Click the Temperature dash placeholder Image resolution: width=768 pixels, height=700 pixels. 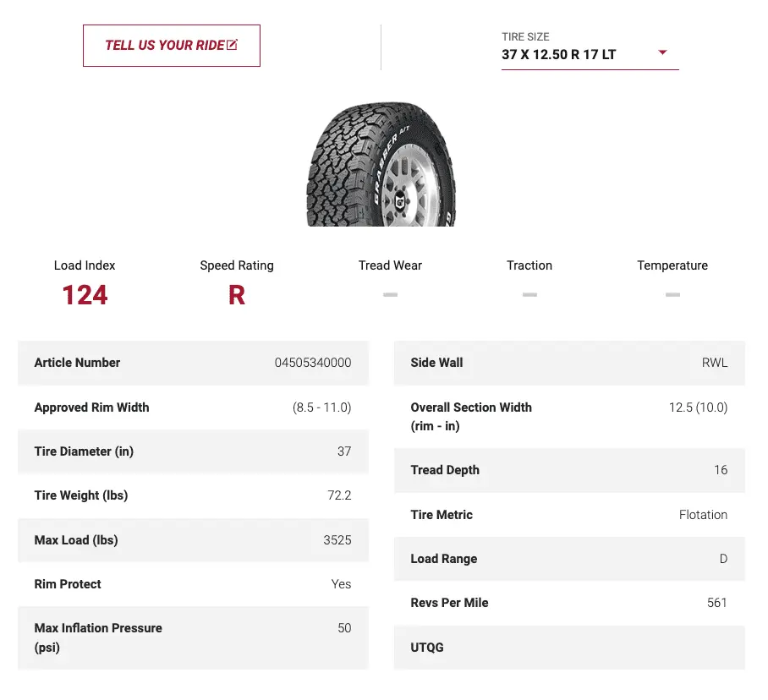click(672, 294)
